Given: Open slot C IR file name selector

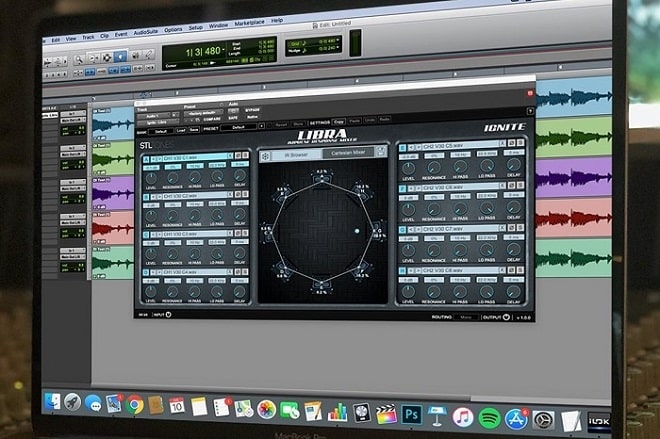Looking at the screenshot, I should coord(194,234).
